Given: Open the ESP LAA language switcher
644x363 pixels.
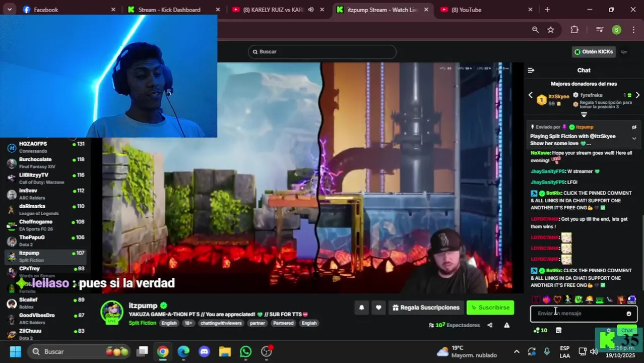Looking at the screenshot, I should [565, 352].
